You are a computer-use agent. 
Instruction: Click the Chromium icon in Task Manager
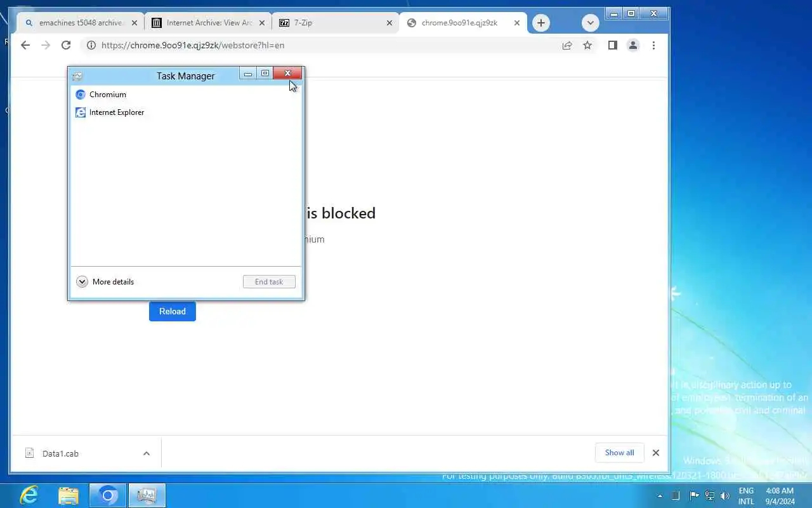coord(81,95)
